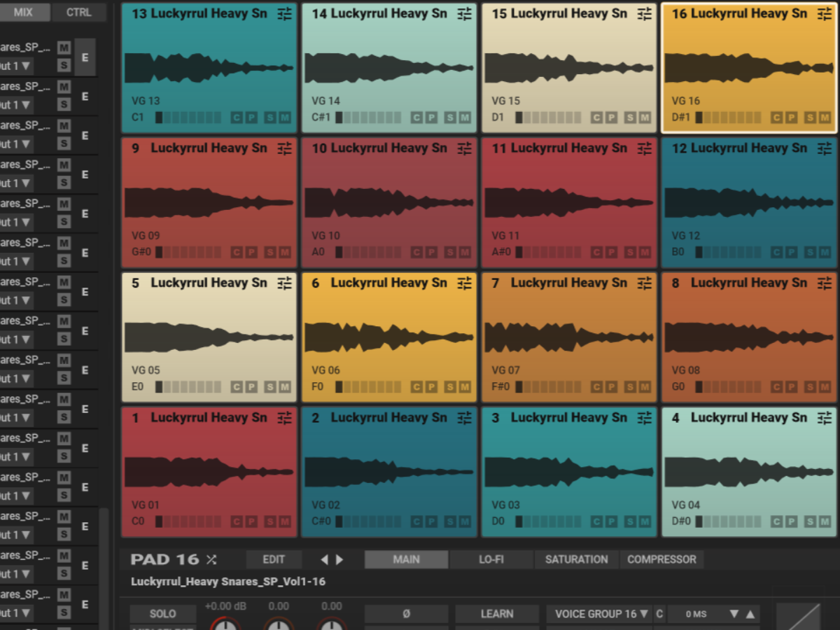
Task: Open the Voice Group 16 dropdown
Action: click(x=599, y=614)
